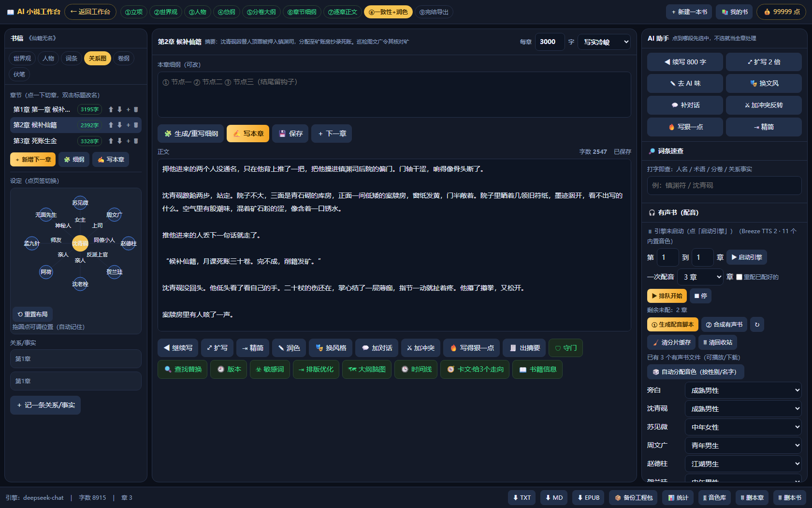Select the 沈青砚 center node in the graph

click(80, 243)
